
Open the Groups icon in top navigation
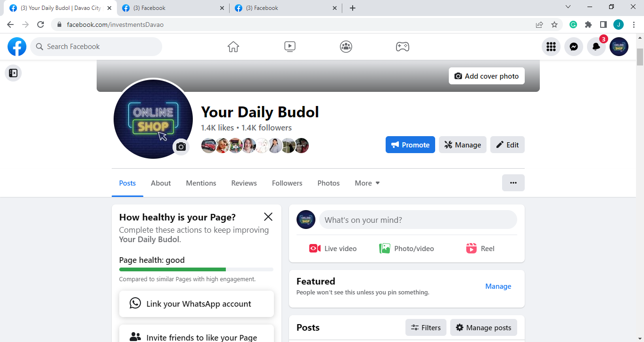point(346,47)
